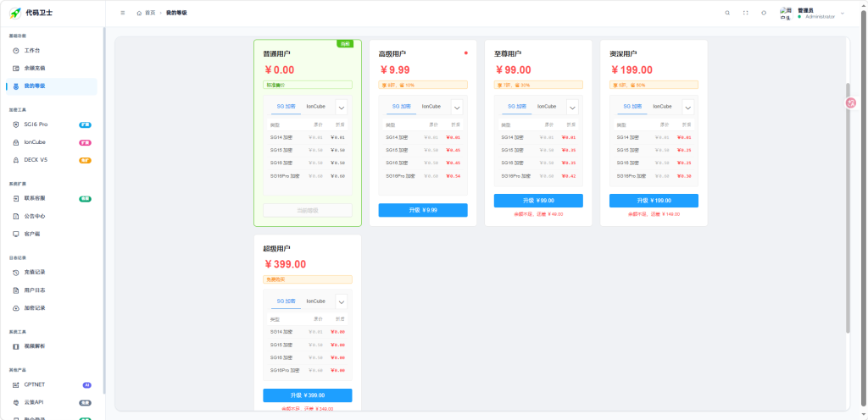Click SG16Pro 加密 row in 高级用户 card
The width and height of the screenshot is (868, 420).
[423, 176]
